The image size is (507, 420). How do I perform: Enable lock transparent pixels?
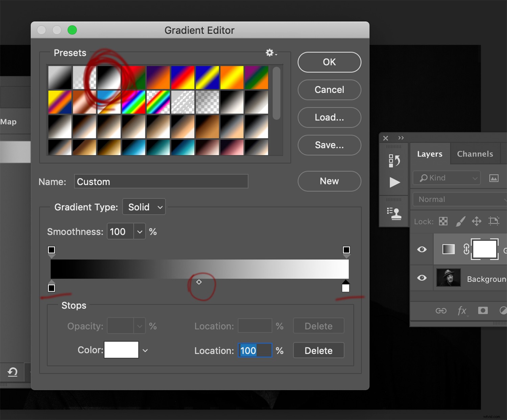coord(443,221)
